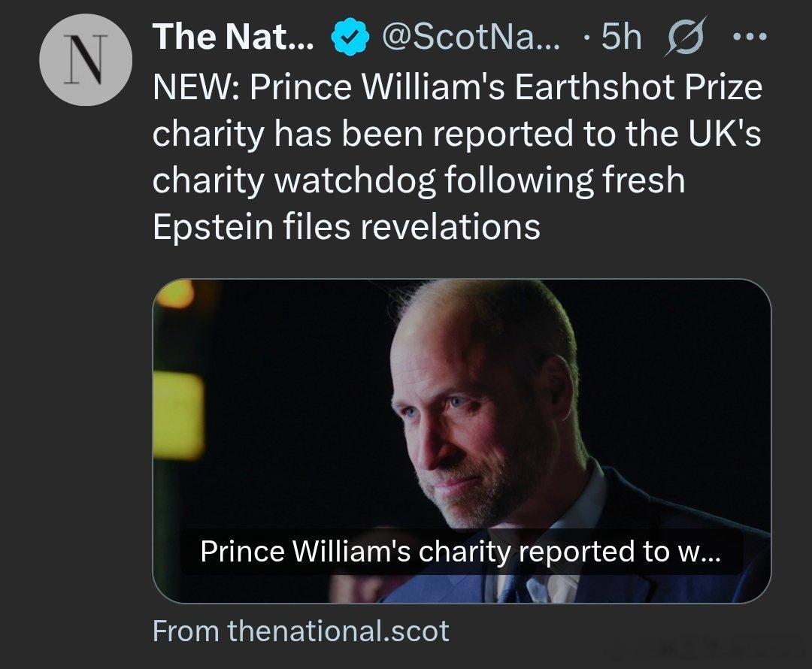Click the dark suit area of the article image

[x=677, y=556]
